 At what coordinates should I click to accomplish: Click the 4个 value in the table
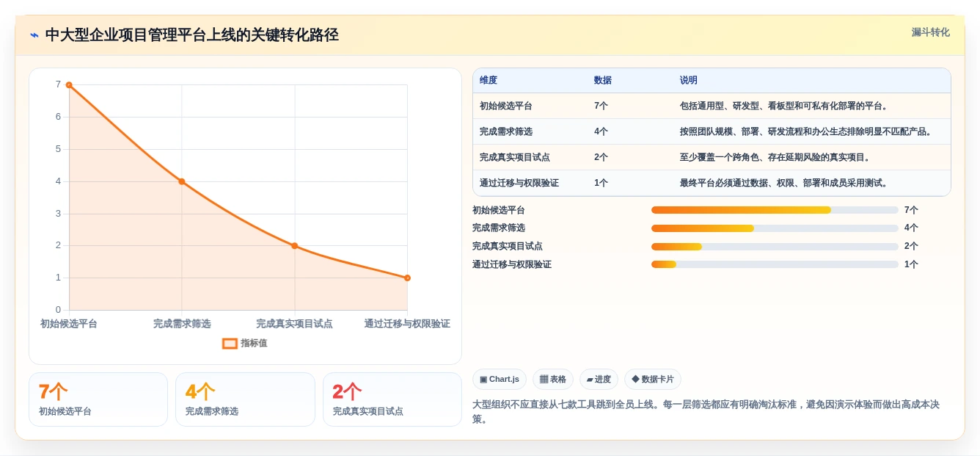(x=601, y=131)
